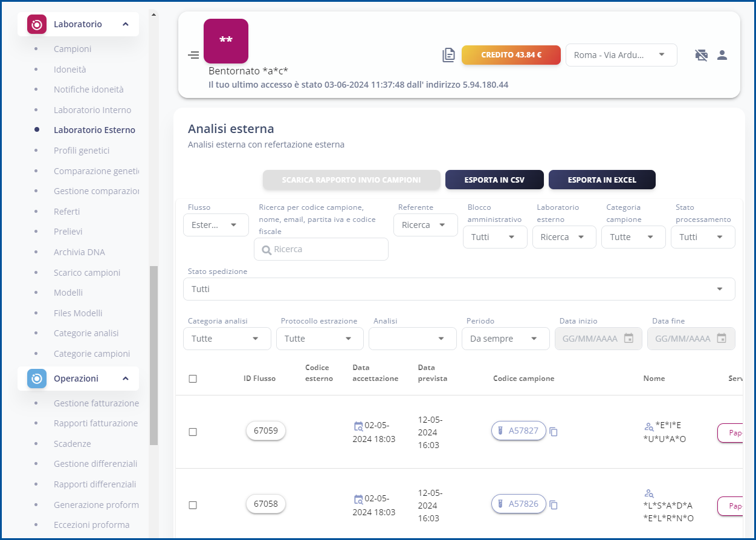Screen dimensions: 756x540
Task: Click the ESPORTA IN EXCEL button
Action: click(601, 180)
